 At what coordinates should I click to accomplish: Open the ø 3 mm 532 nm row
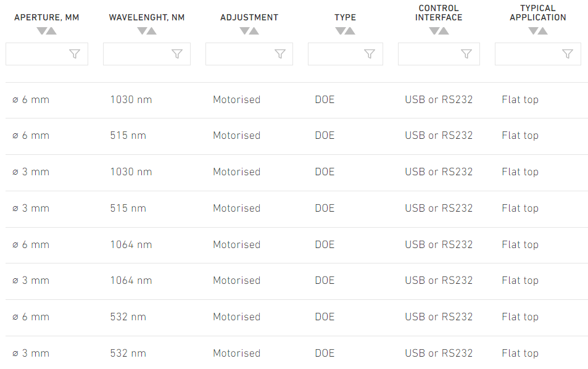pos(297,352)
